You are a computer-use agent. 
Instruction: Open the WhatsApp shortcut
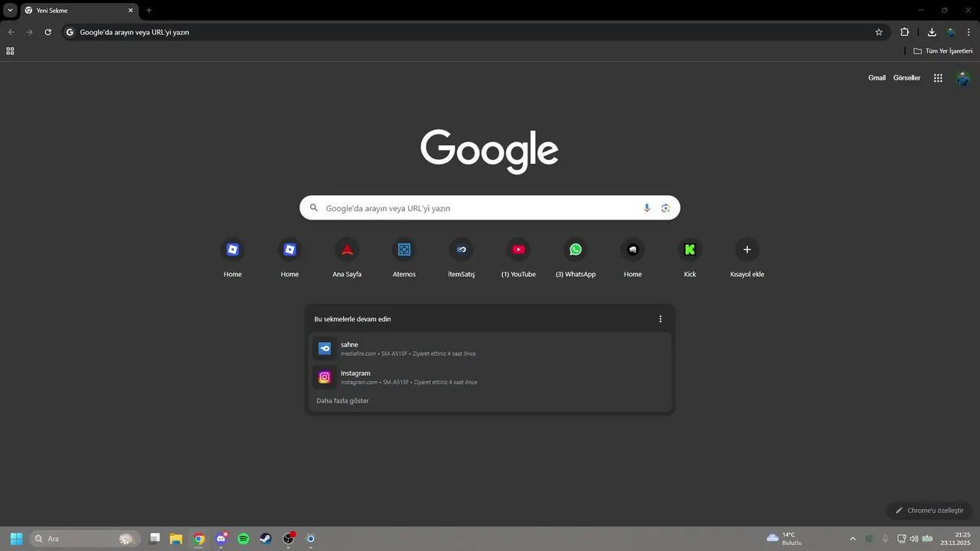576,257
